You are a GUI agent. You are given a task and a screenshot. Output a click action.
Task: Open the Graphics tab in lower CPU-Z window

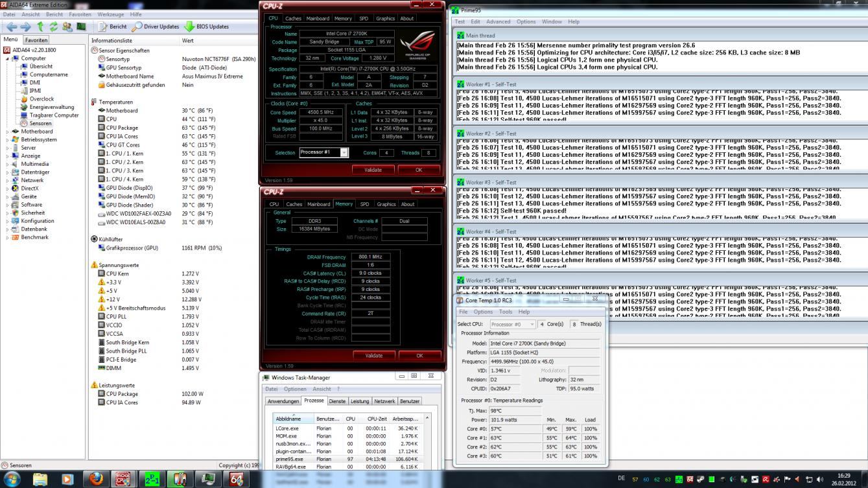click(x=386, y=204)
